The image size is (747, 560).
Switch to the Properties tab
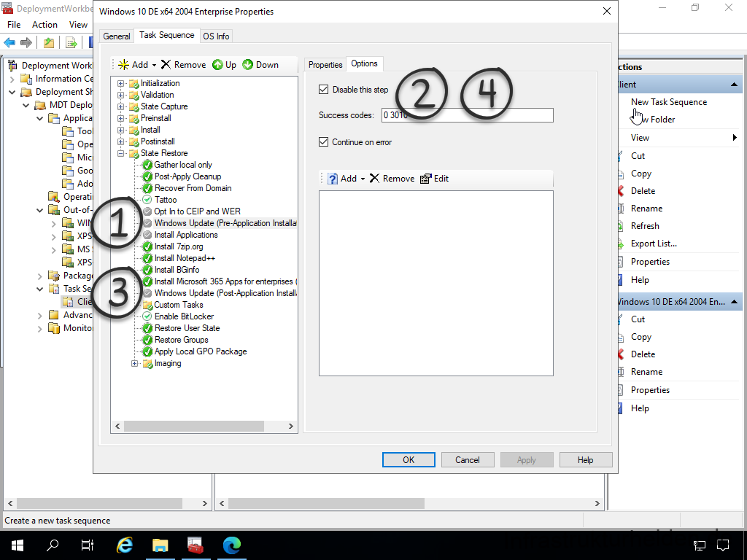point(325,65)
